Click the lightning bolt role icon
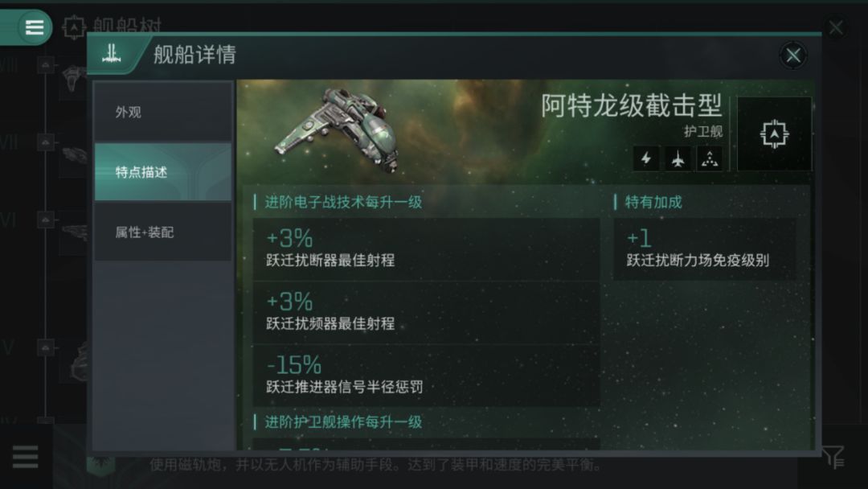The image size is (868, 489). click(x=646, y=159)
